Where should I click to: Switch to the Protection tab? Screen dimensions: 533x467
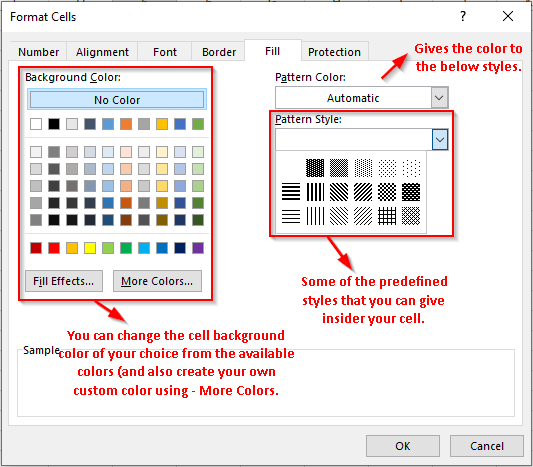[334, 52]
